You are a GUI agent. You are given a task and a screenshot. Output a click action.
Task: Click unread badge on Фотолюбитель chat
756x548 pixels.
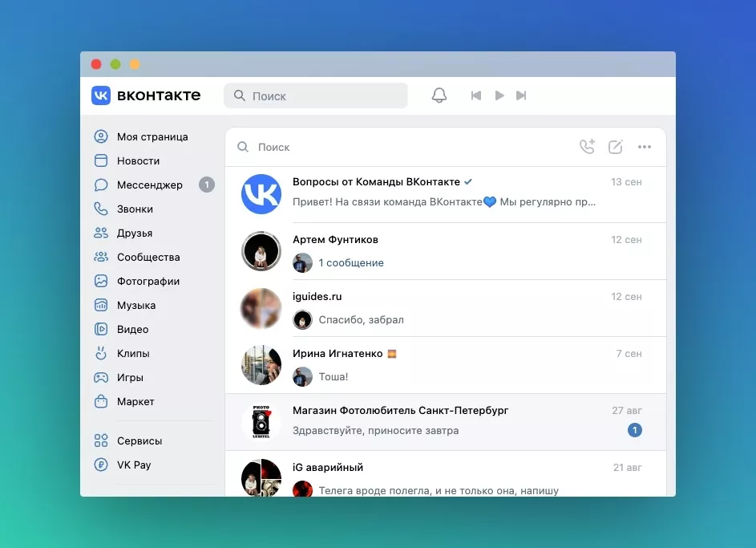pyautogui.click(x=635, y=430)
